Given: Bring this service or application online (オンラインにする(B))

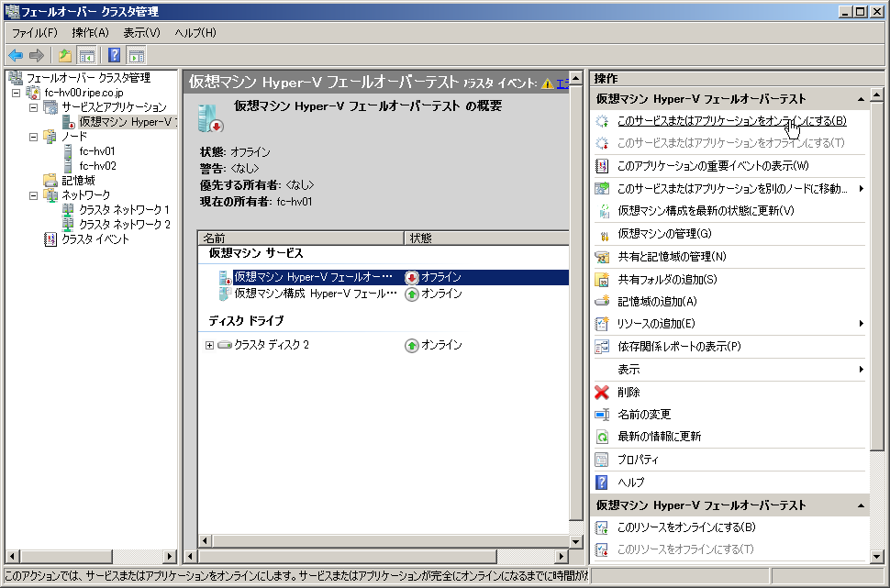Looking at the screenshot, I should (x=731, y=121).
